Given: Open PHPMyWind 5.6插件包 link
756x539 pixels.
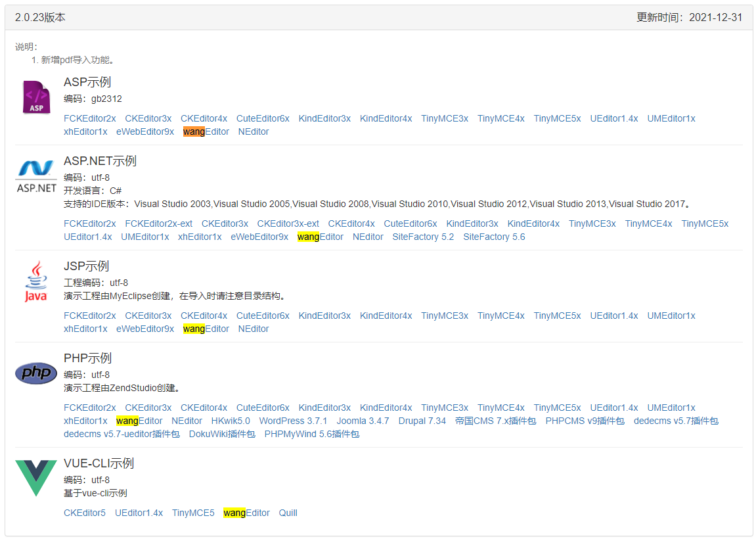Looking at the screenshot, I should (311, 434).
